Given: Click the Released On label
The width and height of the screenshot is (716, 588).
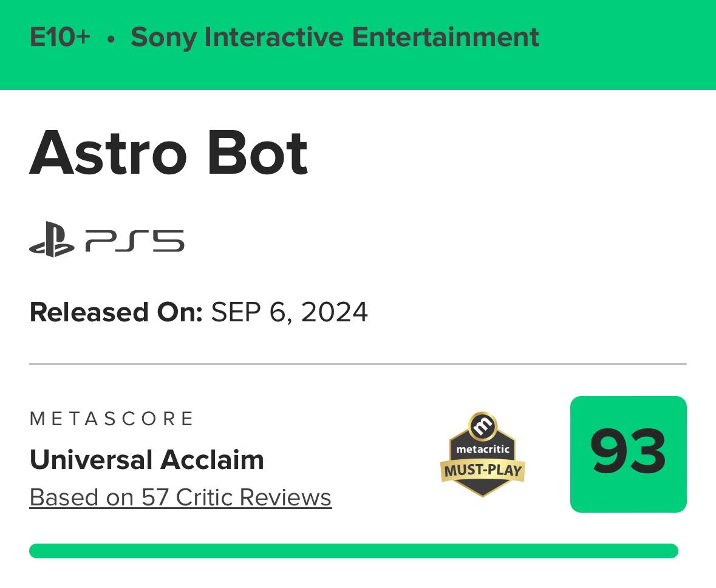Looking at the screenshot, I should (x=115, y=312).
